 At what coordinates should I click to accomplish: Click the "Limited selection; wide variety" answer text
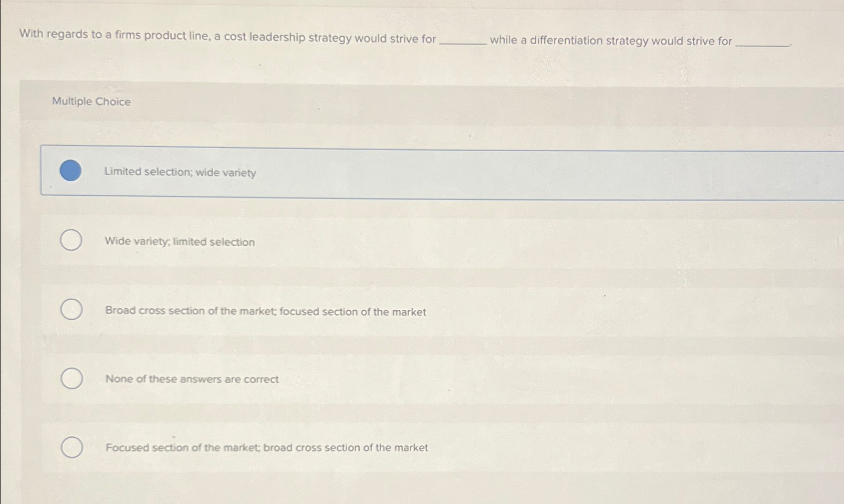tap(180, 172)
